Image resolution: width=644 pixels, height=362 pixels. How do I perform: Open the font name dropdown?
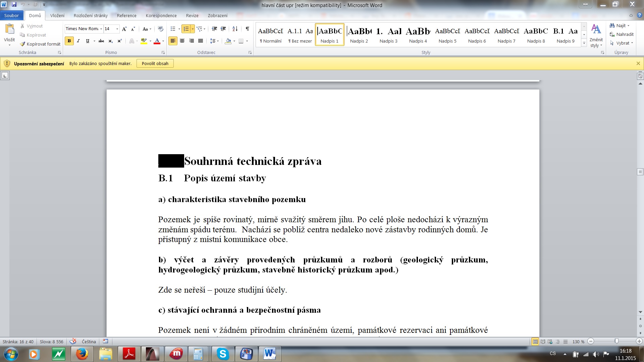click(101, 29)
